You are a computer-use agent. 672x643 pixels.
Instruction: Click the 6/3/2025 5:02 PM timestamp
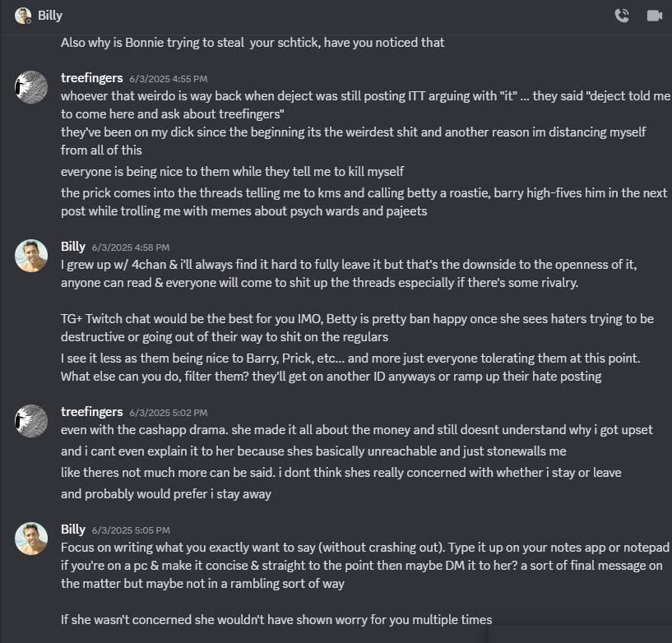click(x=168, y=413)
